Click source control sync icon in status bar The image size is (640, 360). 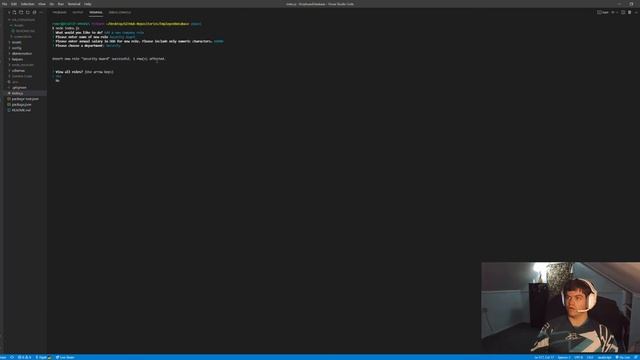[x=12, y=358]
